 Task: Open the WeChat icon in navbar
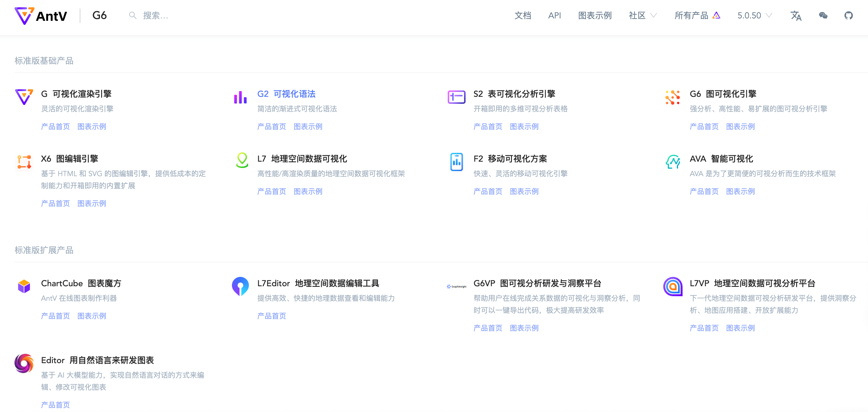[x=823, y=15]
